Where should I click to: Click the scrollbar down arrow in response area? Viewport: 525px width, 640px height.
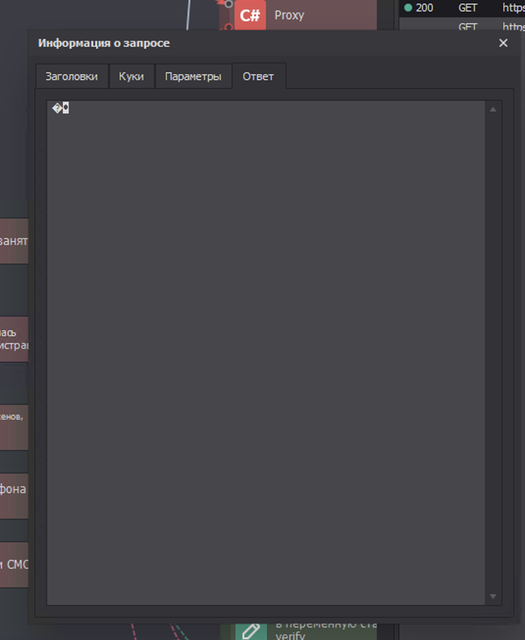(493, 596)
